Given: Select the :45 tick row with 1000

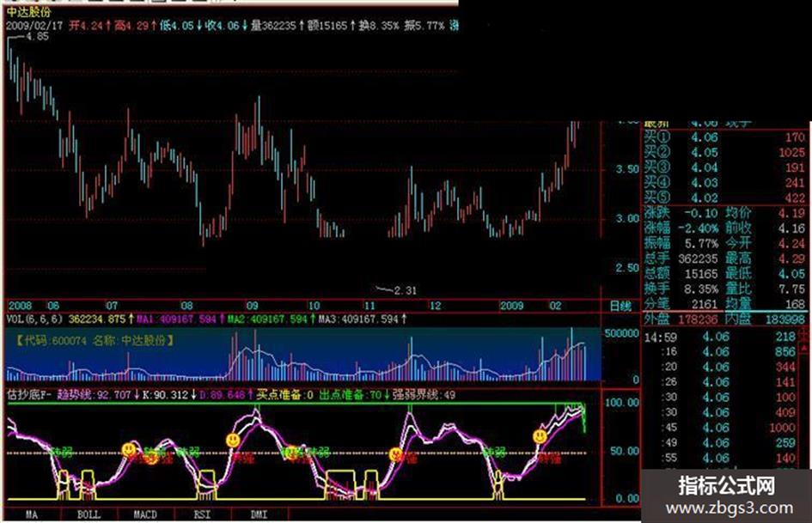Looking at the screenshot, I should coord(720,428).
